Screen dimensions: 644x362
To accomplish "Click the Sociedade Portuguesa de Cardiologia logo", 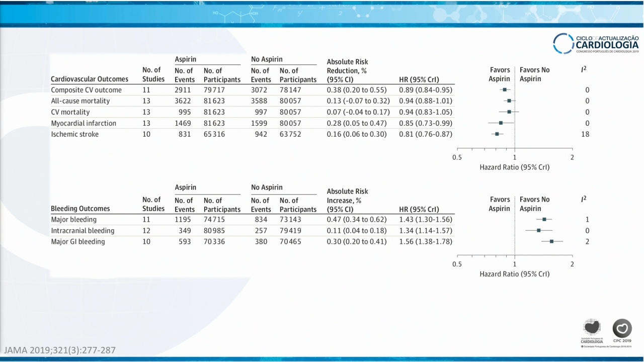I will 592,331.
